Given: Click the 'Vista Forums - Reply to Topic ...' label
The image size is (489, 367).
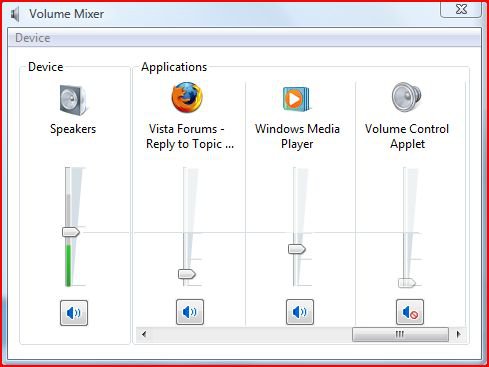Looking at the screenshot, I should tap(190, 136).
